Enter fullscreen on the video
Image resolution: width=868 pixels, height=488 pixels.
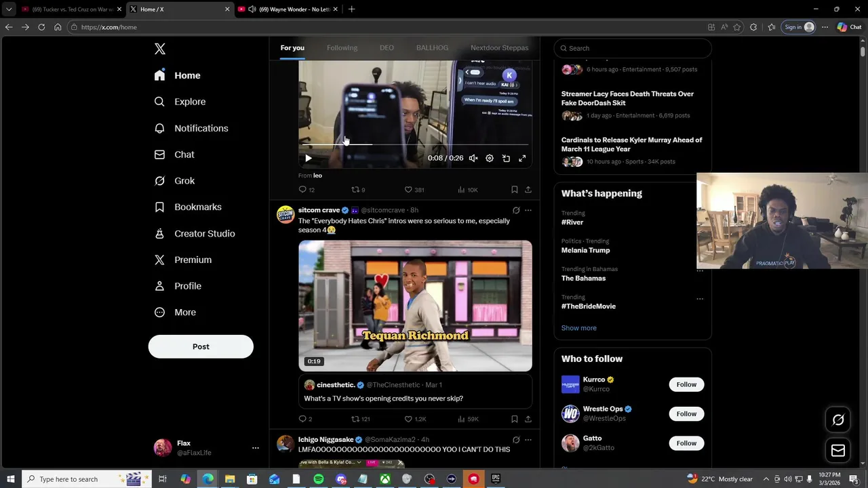[522, 158]
